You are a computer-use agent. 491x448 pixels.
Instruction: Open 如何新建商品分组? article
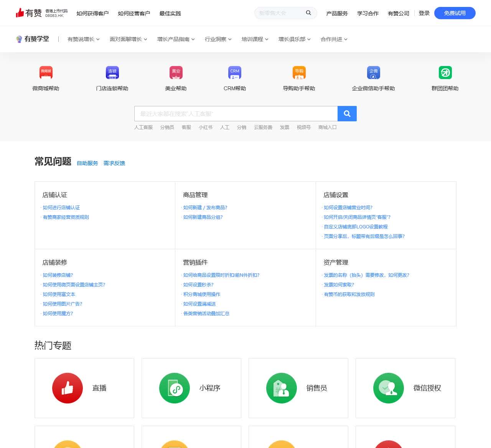coord(203,217)
